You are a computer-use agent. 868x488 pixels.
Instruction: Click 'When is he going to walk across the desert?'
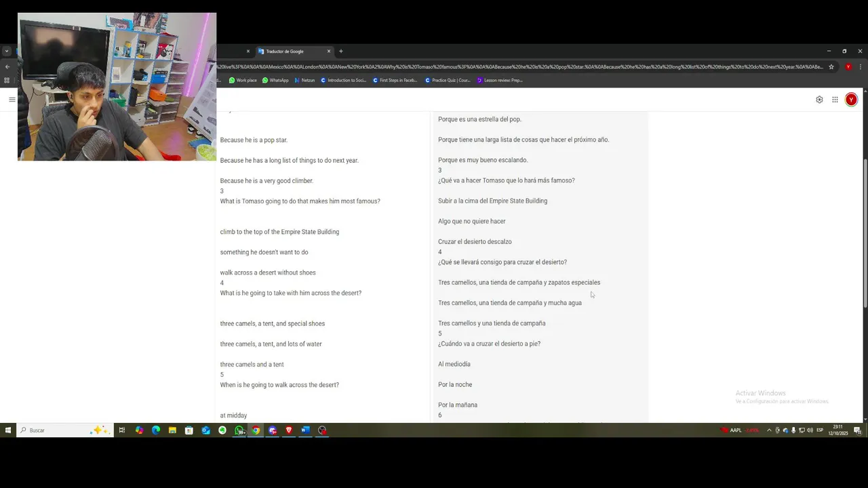(x=279, y=385)
